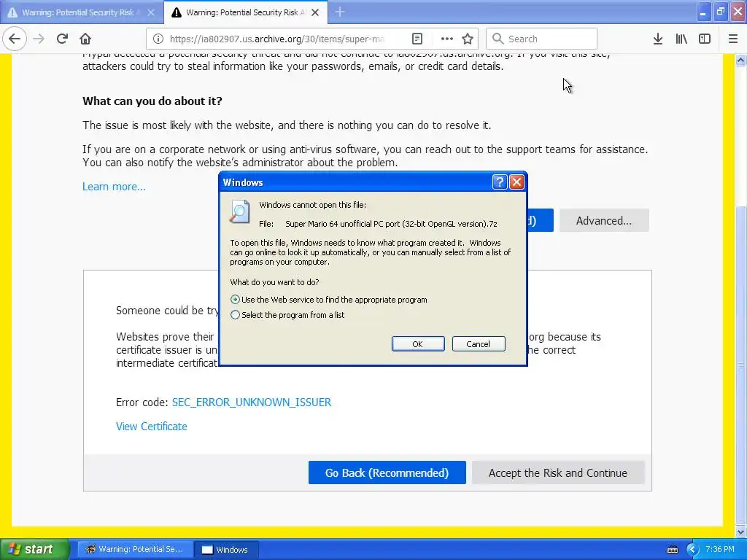The height and width of the screenshot is (560, 747).
Task: Click OK in the Windows dialog
Action: pyautogui.click(x=418, y=344)
